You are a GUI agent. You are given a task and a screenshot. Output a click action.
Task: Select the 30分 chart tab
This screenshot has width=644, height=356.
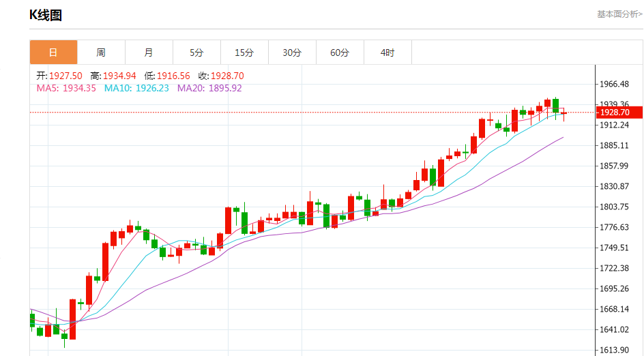point(292,53)
